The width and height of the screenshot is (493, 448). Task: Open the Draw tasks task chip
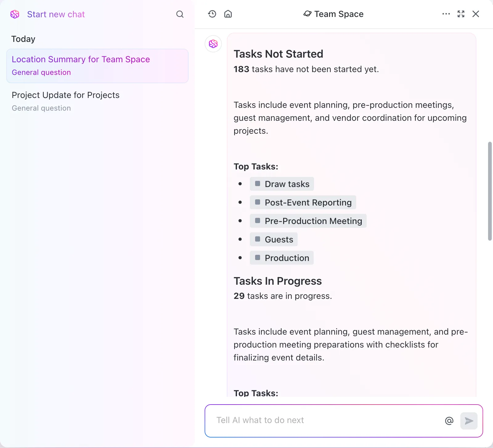pyautogui.click(x=282, y=184)
